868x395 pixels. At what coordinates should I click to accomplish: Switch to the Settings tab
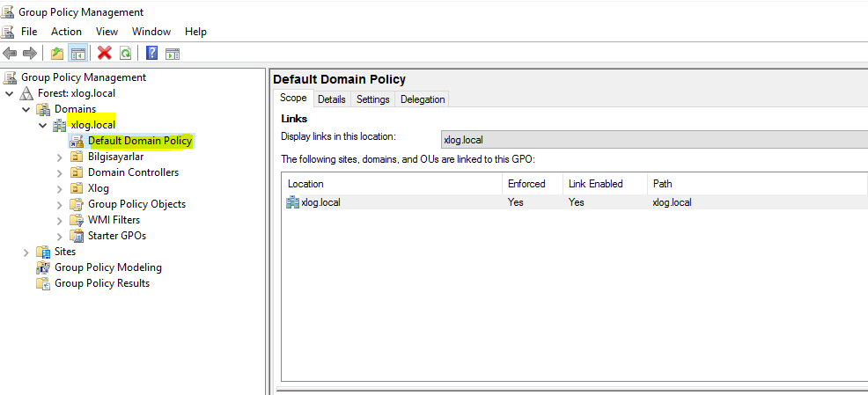[x=373, y=99]
